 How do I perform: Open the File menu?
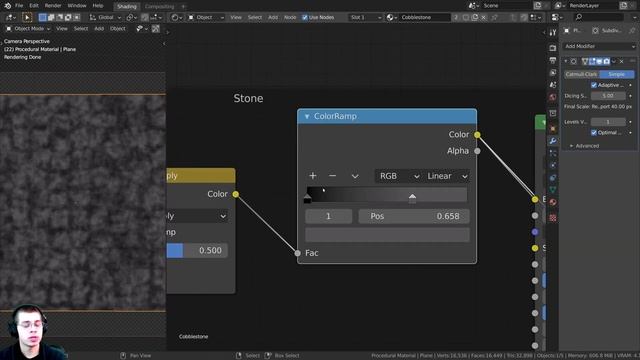19,6
